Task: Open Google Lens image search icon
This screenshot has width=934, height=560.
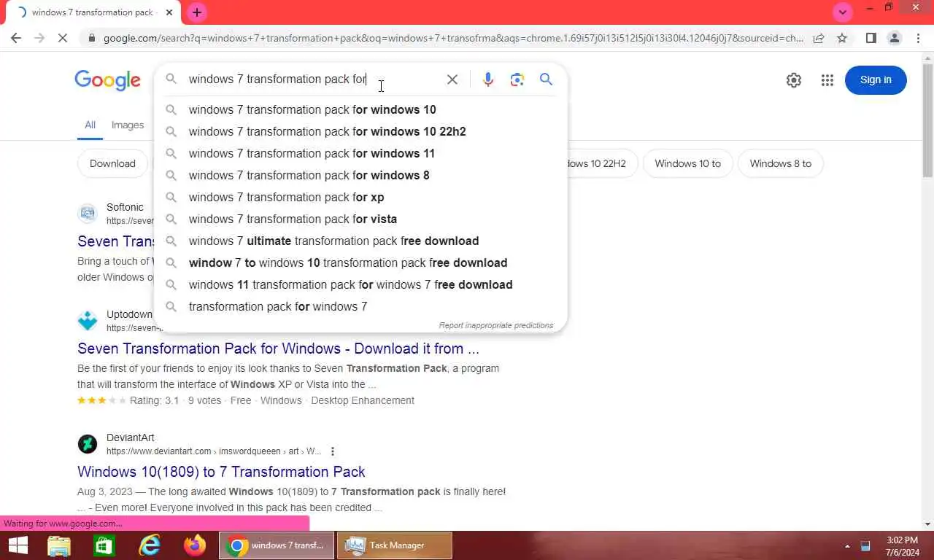Action: pyautogui.click(x=517, y=79)
